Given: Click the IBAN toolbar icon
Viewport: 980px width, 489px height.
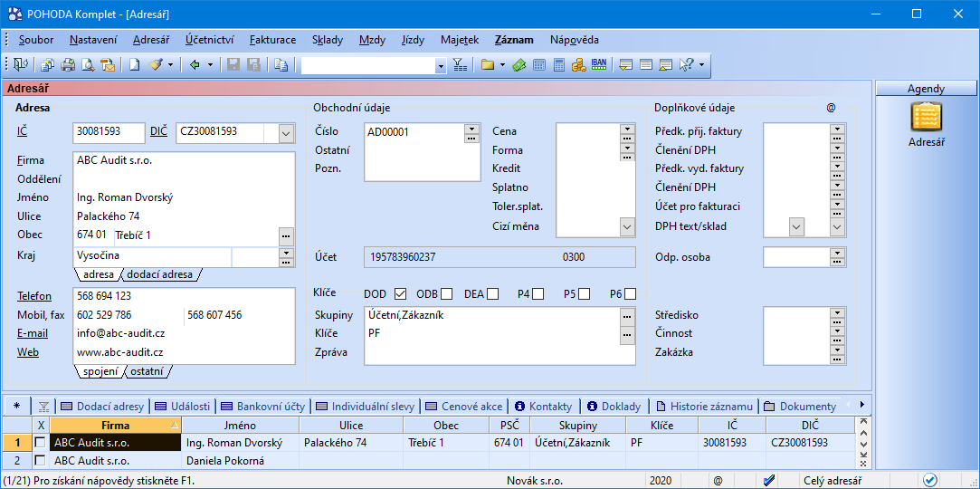Looking at the screenshot, I should coord(598,65).
